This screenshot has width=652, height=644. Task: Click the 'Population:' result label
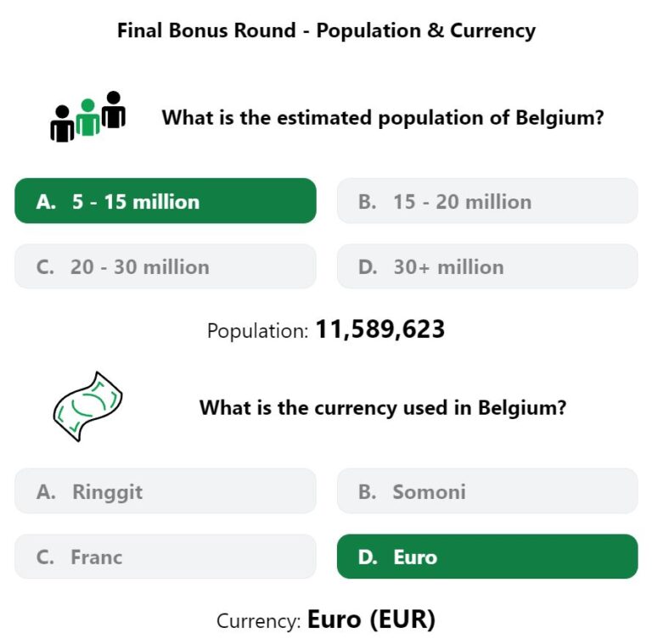click(258, 331)
